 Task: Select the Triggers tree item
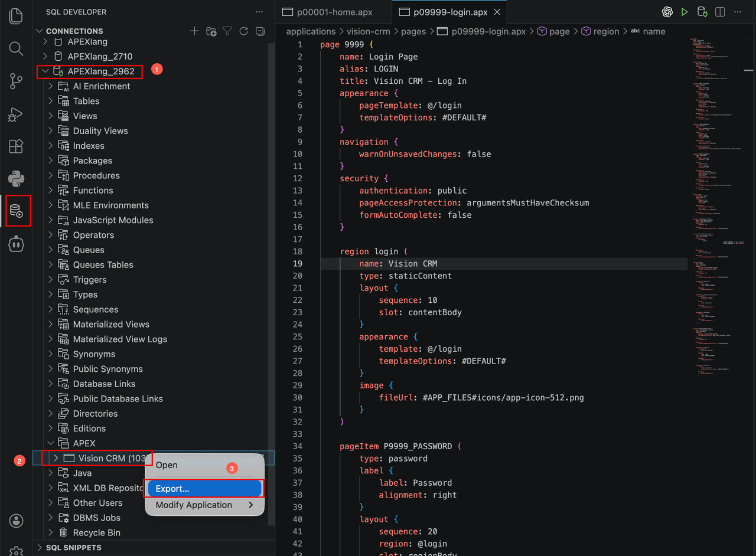click(90, 280)
